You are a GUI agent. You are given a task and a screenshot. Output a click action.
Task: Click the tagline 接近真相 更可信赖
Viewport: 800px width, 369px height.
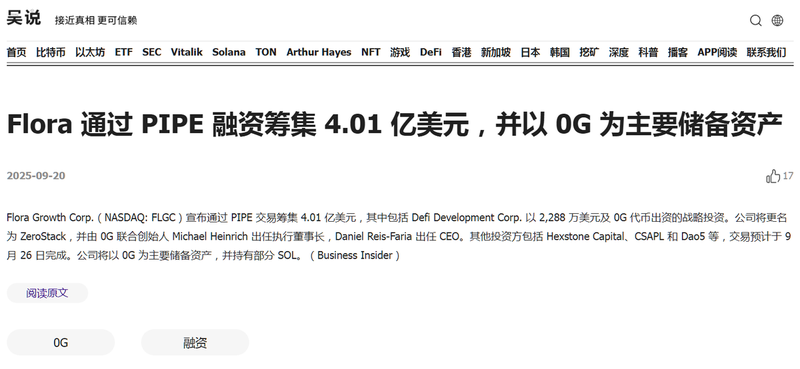[96, 20]
